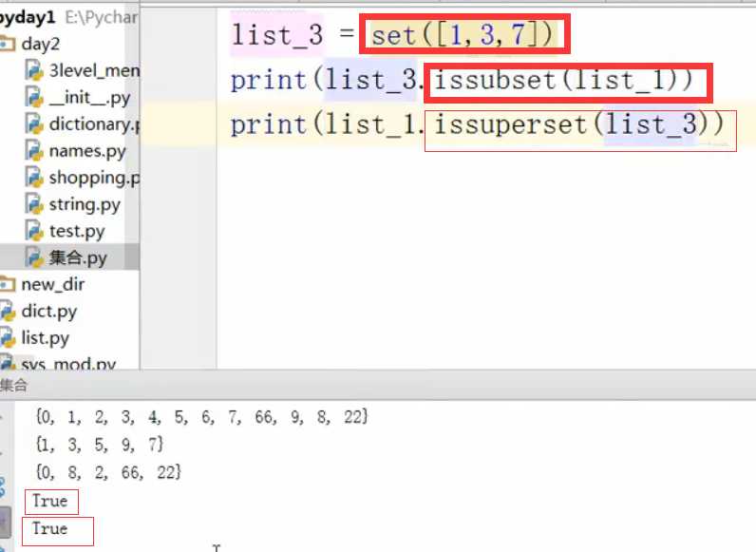Click the folder icon beside new_dir
This screenshot has height=552, width=756.
pos(8,284)
